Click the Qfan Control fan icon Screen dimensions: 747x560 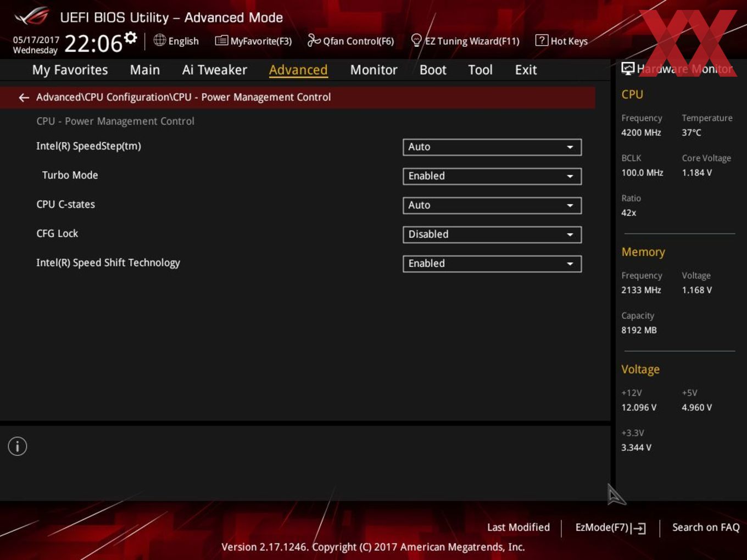[x=314, y=40]
